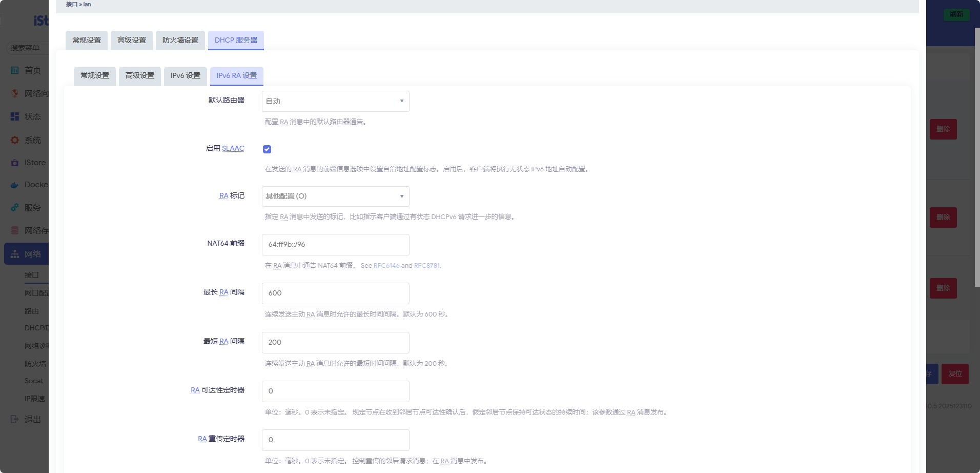Open the iStore shop icon

[x=15, y=163]
